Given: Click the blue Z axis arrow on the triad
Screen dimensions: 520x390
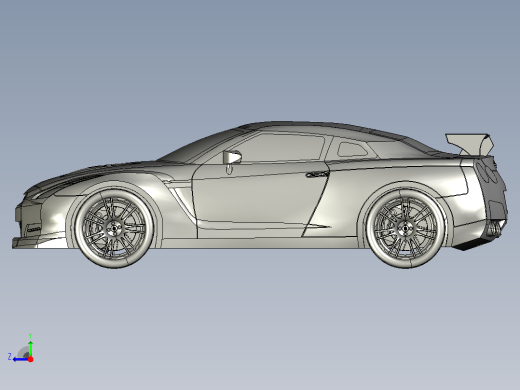Looking at the screenshot, I should coord(20,359).
